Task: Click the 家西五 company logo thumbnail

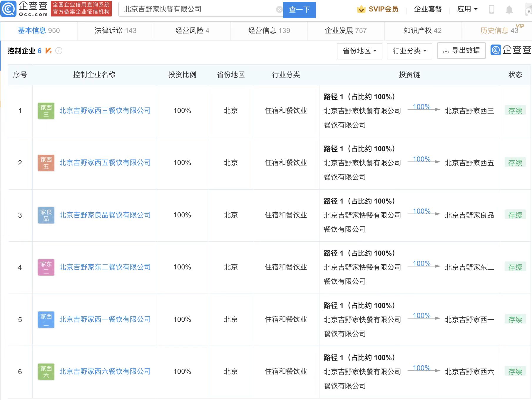Action: tap(46, 163)
